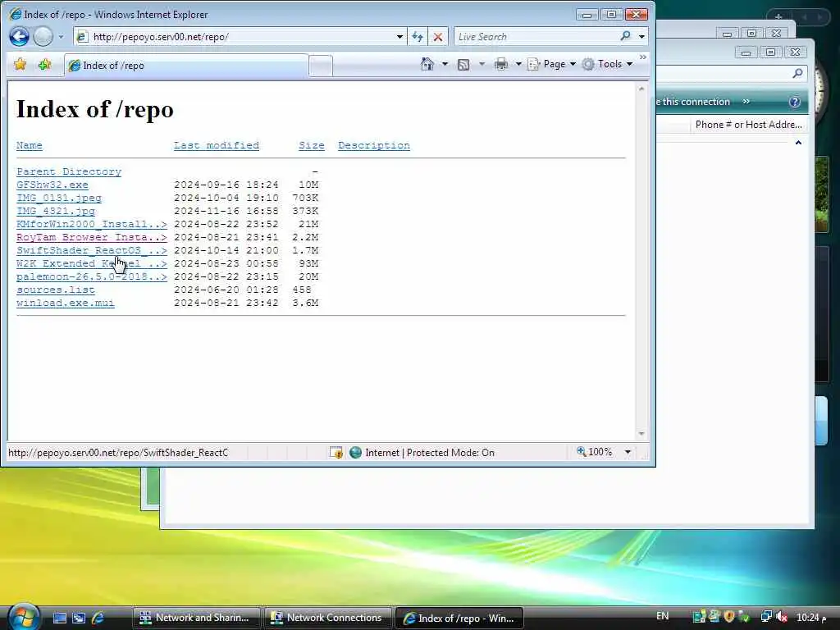Open the search provider dropdown arrow

tap(641, 36)
